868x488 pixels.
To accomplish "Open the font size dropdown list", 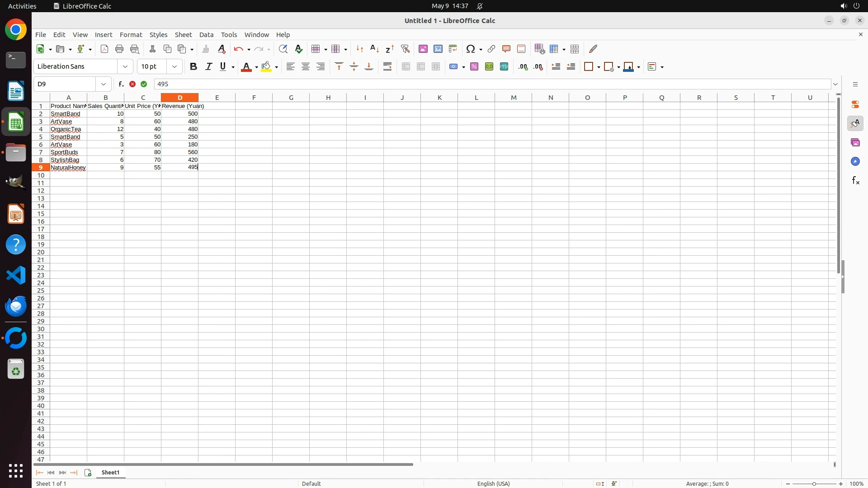I will pos(175,66).
